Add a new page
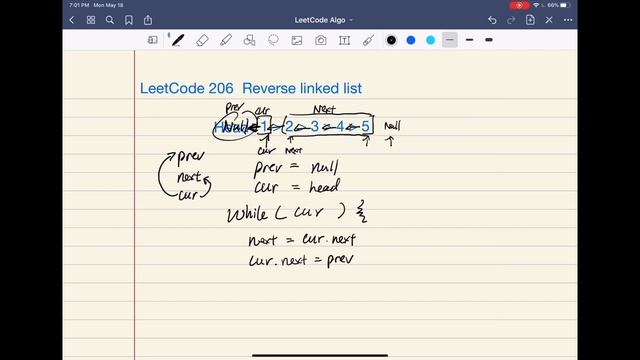Viewport: 640px width, 360px height. (530, 20)
